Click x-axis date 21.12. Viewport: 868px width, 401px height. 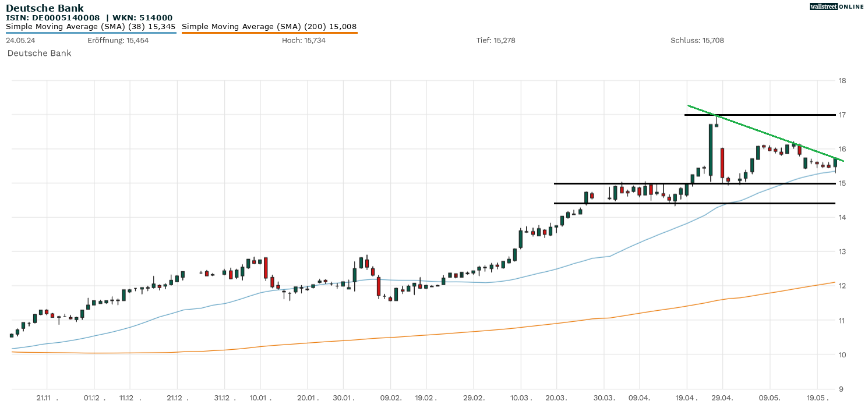(177, 398)
